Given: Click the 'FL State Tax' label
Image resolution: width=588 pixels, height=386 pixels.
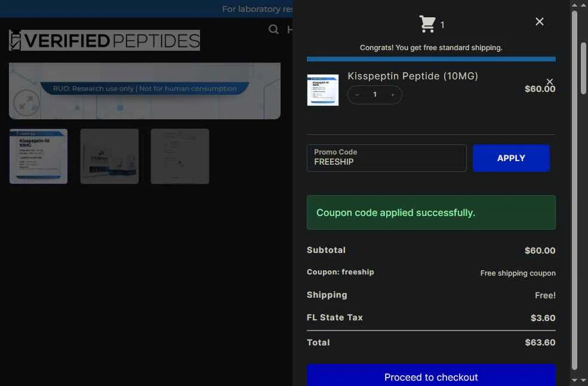Looking at the screenshot, I should point(334,317).
